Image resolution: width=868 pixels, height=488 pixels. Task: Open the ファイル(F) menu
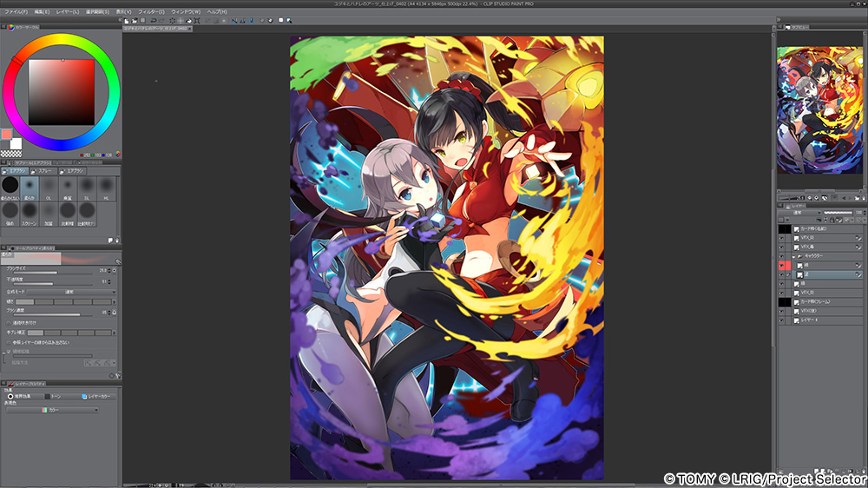coord(16,11)
